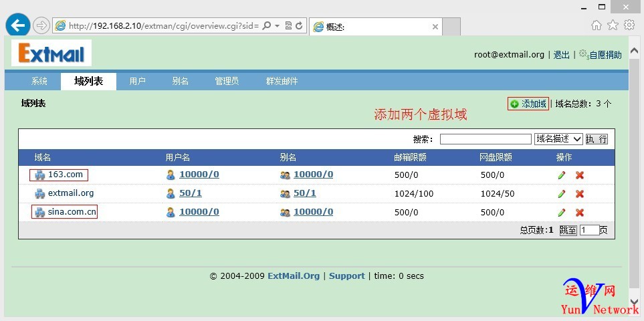Click domain icon beside extmail.org
Screen dimensions: 644x321
tap(40, 194)
